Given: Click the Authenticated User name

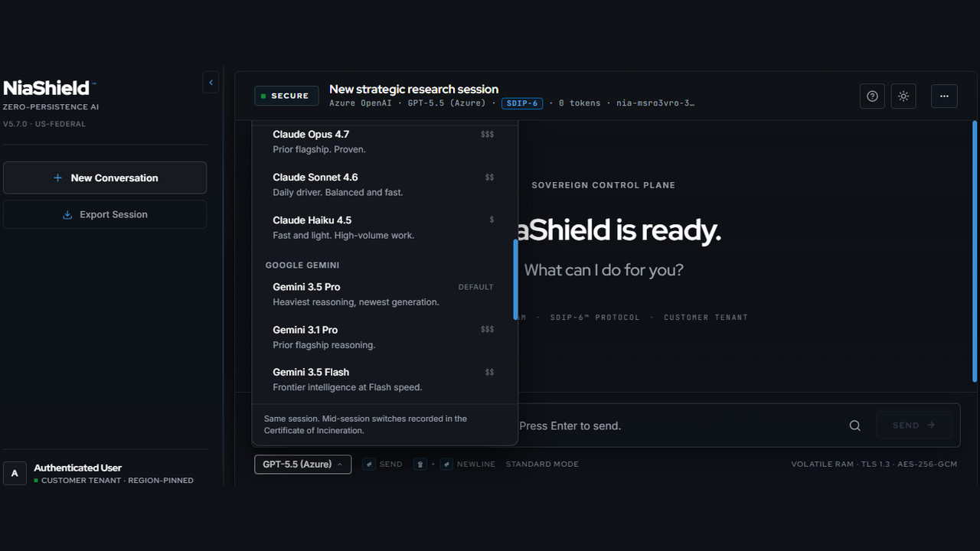Looking at the screenshot, I should (77, 468).
